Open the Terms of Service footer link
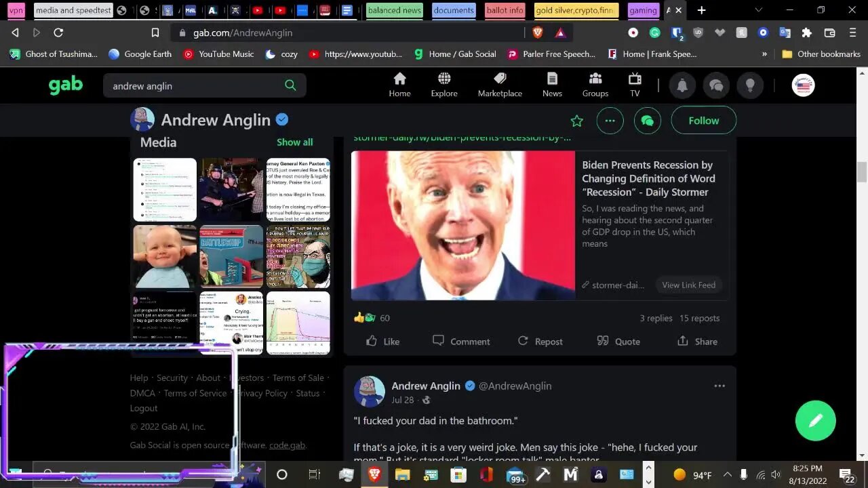The width and height of the screenshot is (868, 488). coord(195,393)
